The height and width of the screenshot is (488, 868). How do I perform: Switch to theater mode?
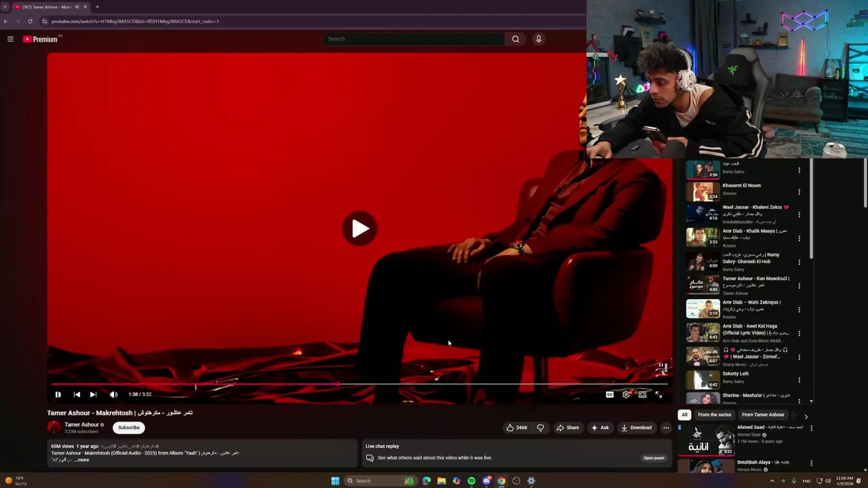click(x=642, y=394)
